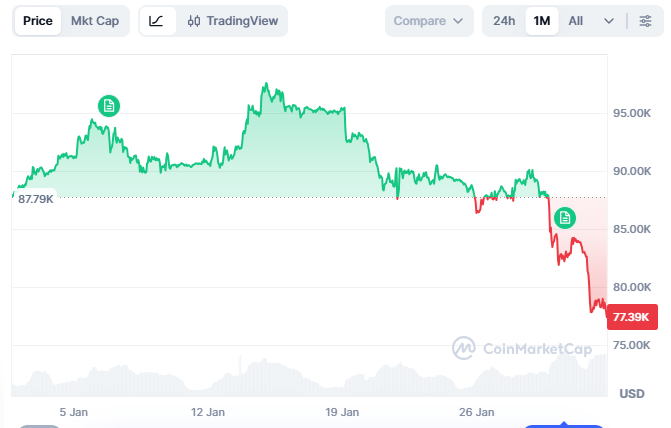
Task: Show the All time range
Action: pyautogui.click(x=576, y=21)
